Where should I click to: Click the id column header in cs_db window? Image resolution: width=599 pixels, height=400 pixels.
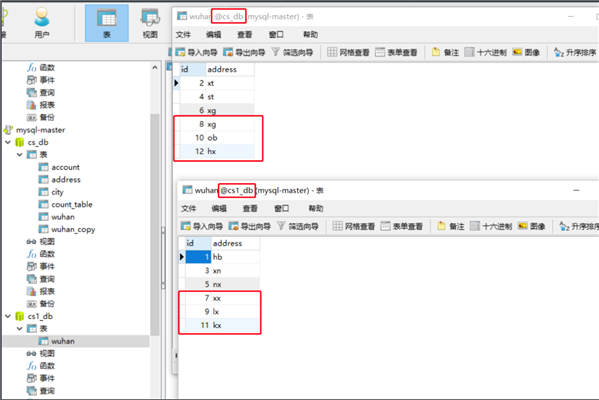(x=193, y=69)
